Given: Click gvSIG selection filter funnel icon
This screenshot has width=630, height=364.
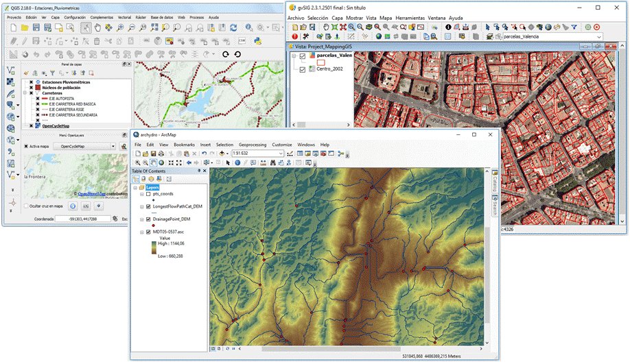Looking at the screenshot, I should [574, 27].
